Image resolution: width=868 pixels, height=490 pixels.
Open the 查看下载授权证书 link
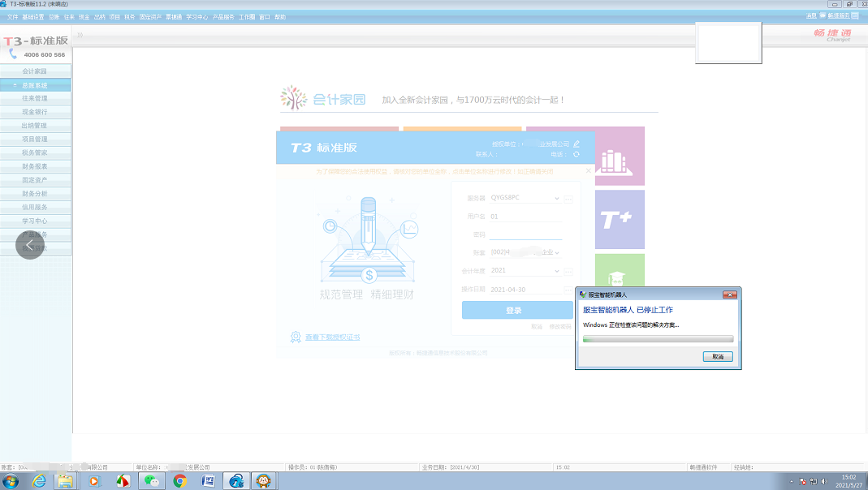(333, 337)
